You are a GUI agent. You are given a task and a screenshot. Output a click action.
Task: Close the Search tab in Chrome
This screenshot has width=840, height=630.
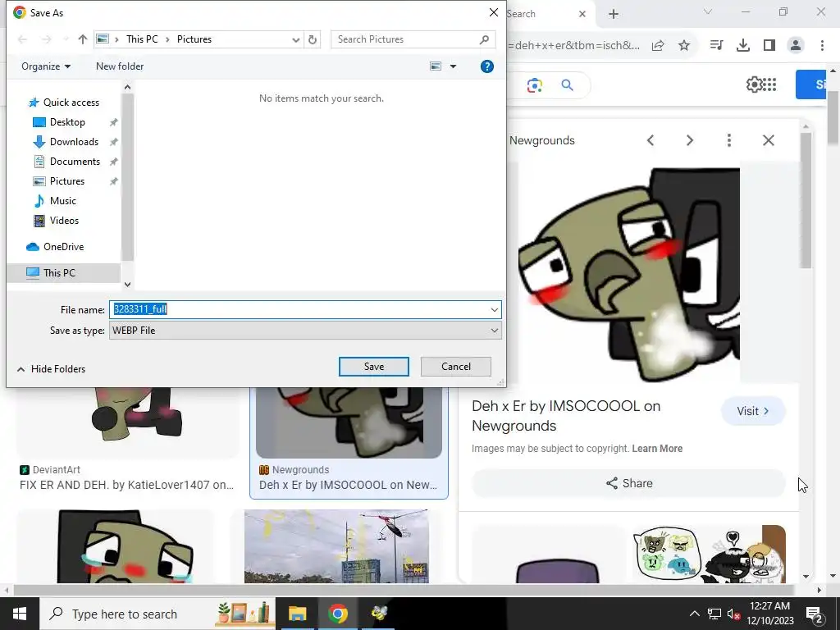pos(582,14)
